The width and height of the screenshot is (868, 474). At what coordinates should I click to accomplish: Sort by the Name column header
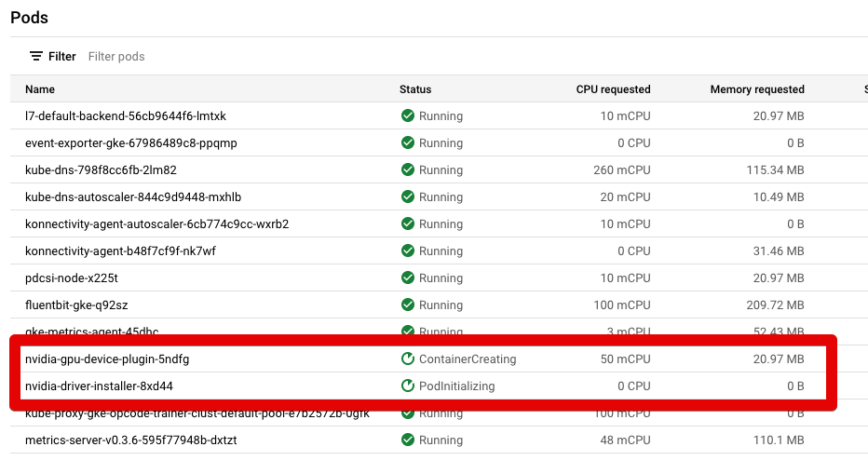40,89
